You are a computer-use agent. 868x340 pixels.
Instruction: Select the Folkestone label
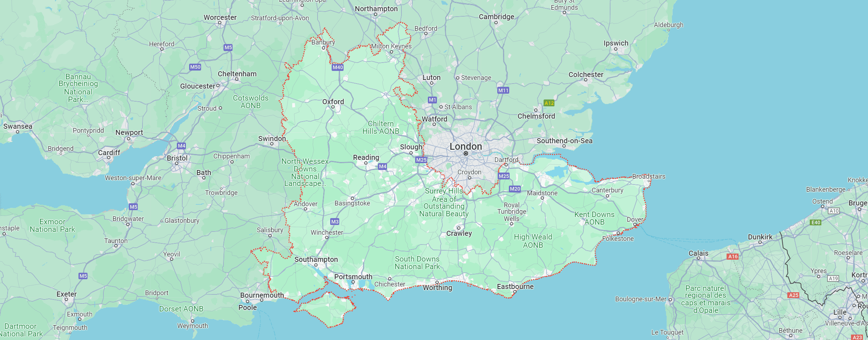(x=618, y=239)
